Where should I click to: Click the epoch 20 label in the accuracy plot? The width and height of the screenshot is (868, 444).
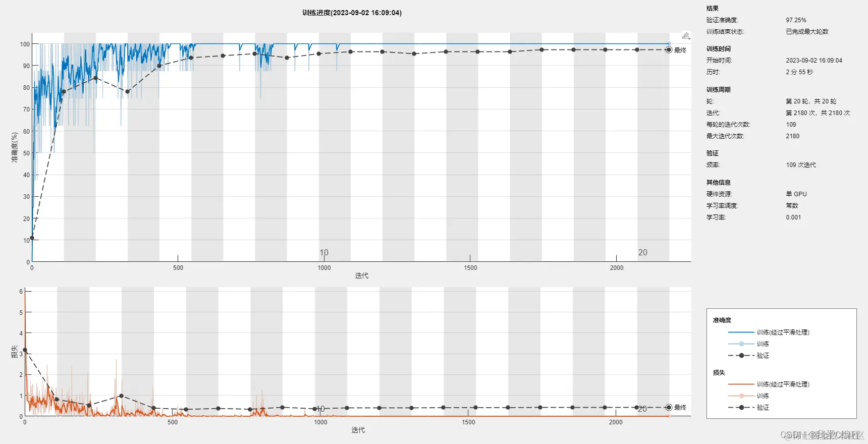[642, 252]
